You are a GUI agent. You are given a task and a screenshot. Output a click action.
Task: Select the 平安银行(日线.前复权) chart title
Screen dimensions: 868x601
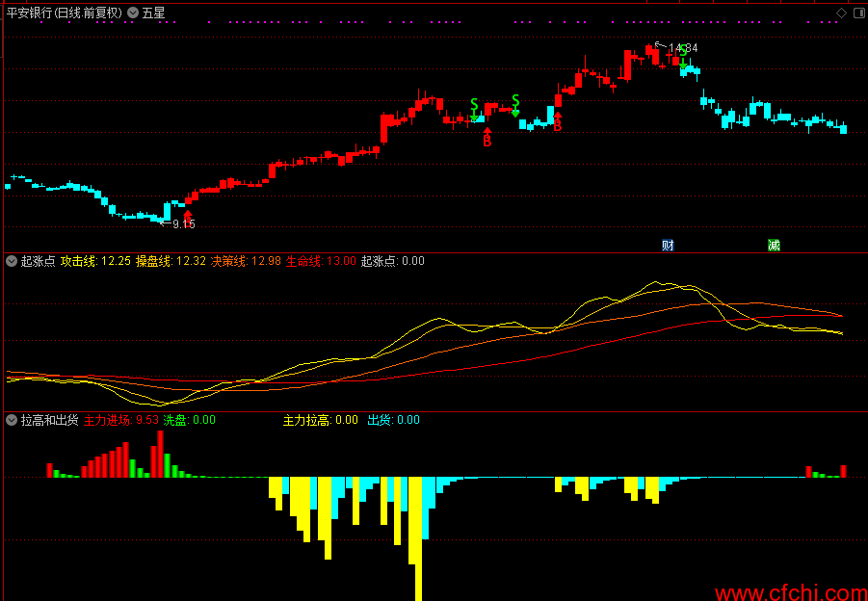(x=65, y=13)
